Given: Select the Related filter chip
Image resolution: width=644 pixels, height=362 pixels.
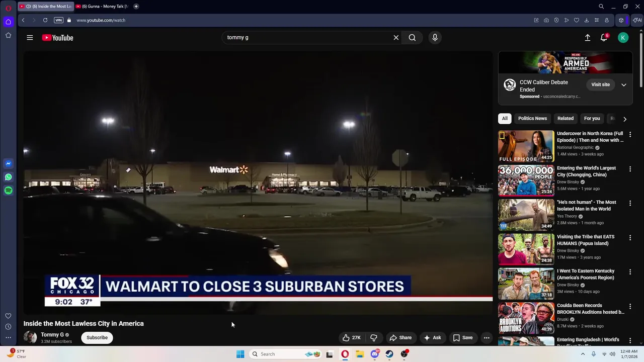Looking at the screenshot, I should tap(566, 119).
